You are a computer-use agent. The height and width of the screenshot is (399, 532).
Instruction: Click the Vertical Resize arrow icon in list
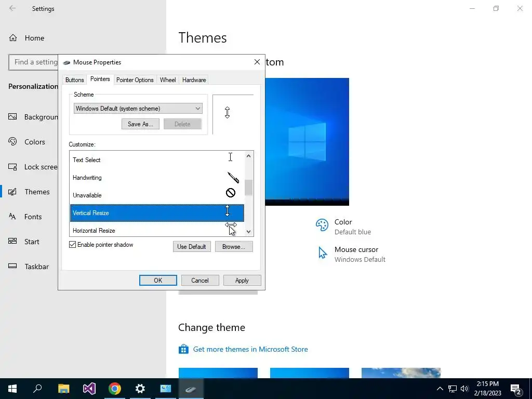coord(228,211)
